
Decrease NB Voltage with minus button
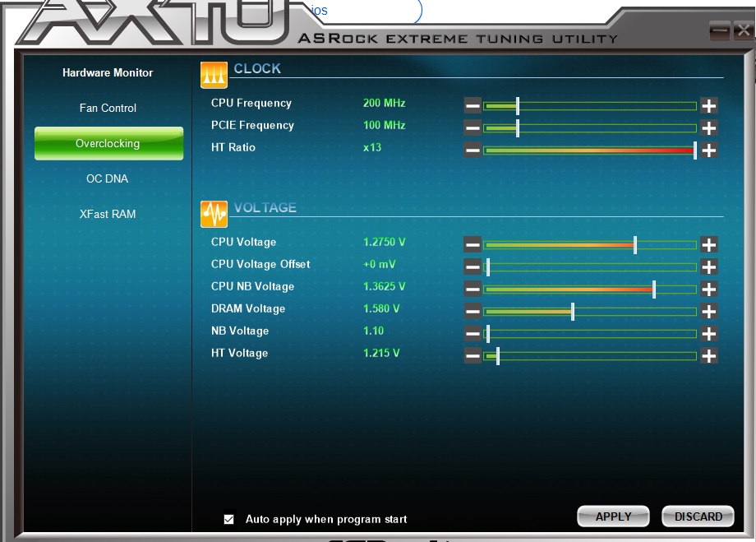(472, 333)
